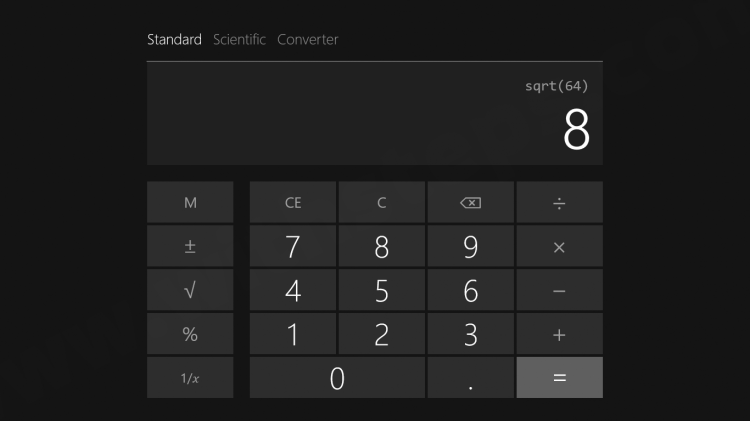Tap the subtraction minus key

(559, 290)
